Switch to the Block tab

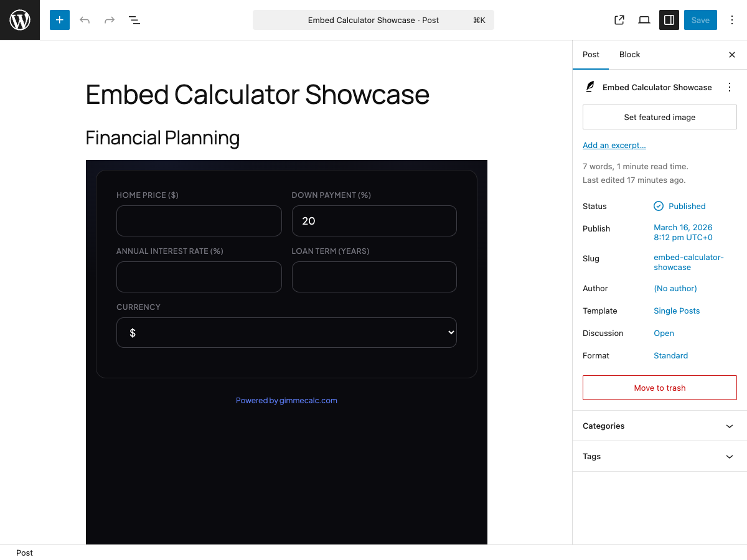(x=629, y=54)
